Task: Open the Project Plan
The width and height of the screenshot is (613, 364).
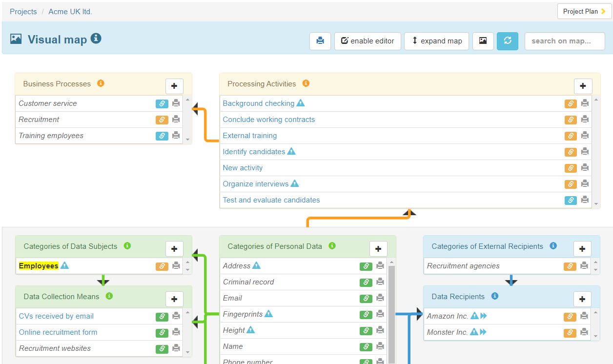Action: click(584, 11)
